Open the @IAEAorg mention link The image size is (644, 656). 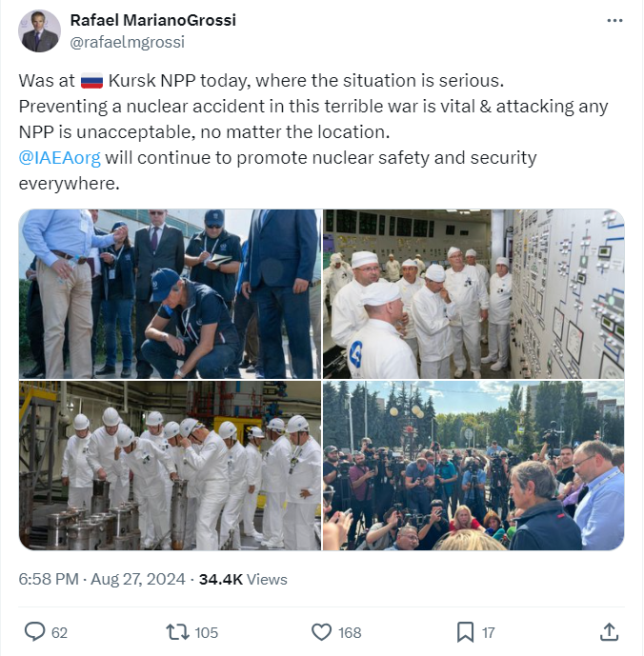pyautogui.click(x=59, y=158)
